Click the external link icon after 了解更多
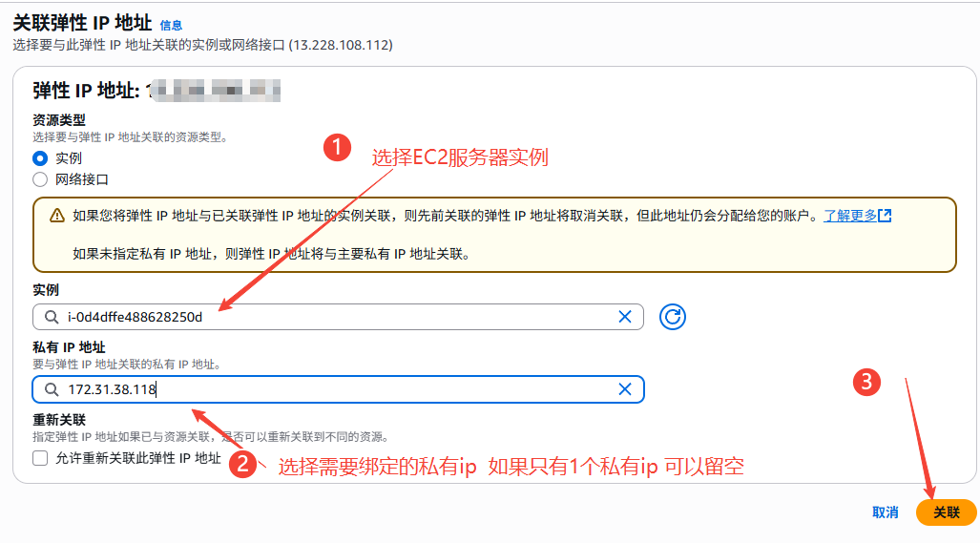This screenshot has width=980, height=543. [x=885, y=216]
